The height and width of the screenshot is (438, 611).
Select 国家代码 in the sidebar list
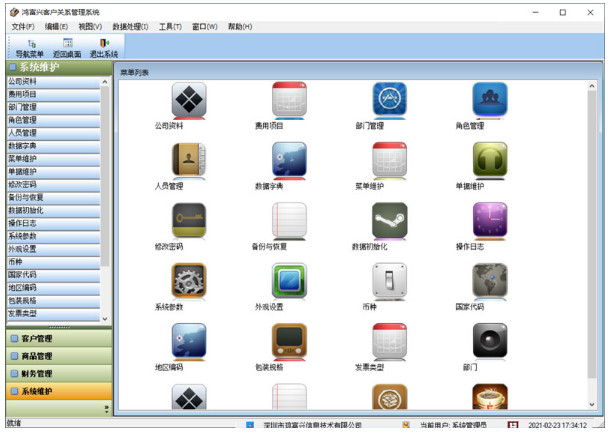point(53,275)
